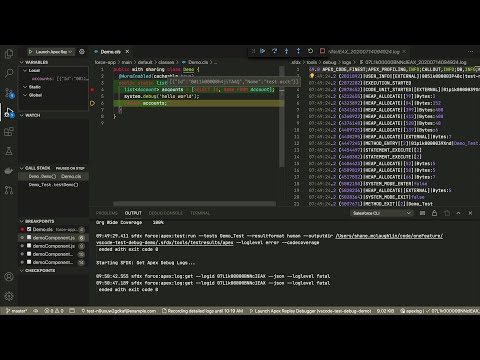Select Demo_Test.testDemo() call stack frame
This screenshot has width=480, height=360.
coord(53,185)
